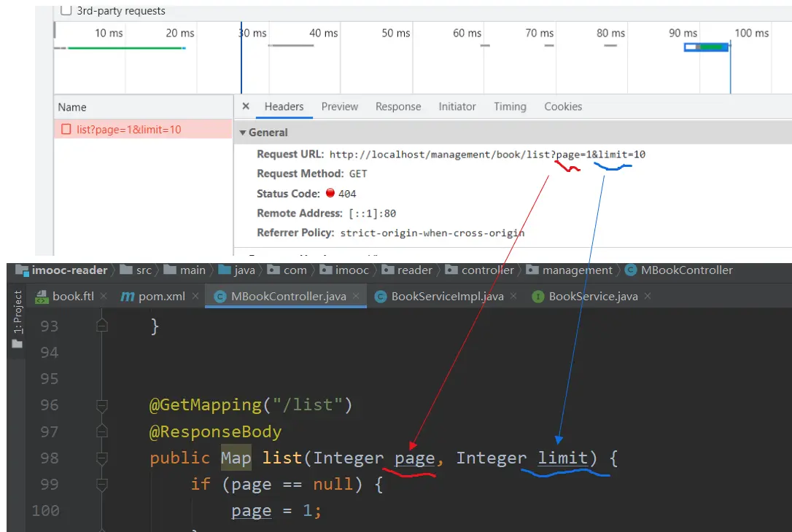The width and height of the screenshot is (792, 532).
Task: Click the Remote Address [::1]:80 value
Action: tap(372, 214)
